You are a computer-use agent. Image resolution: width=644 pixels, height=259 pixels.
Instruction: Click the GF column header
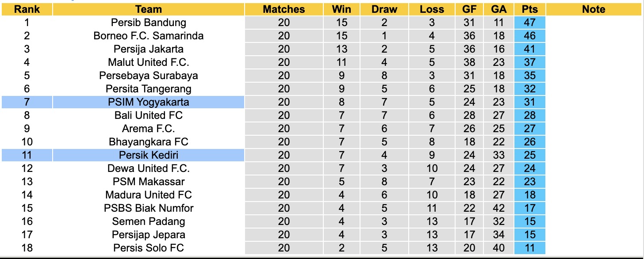click(469, 9)
